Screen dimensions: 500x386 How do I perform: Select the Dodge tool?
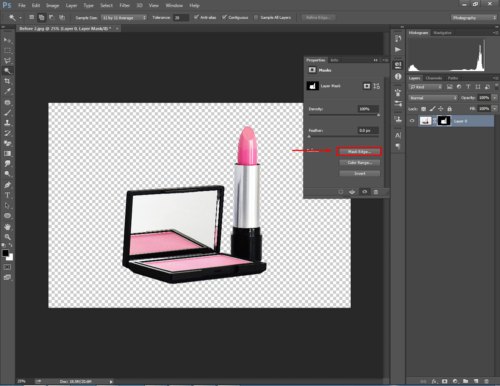point(7,174)
